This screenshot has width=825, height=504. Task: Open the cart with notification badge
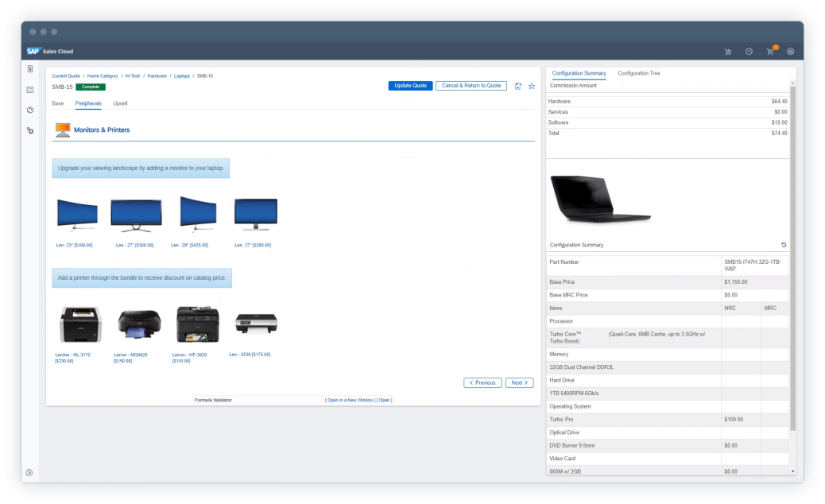(x=770, y=52)
